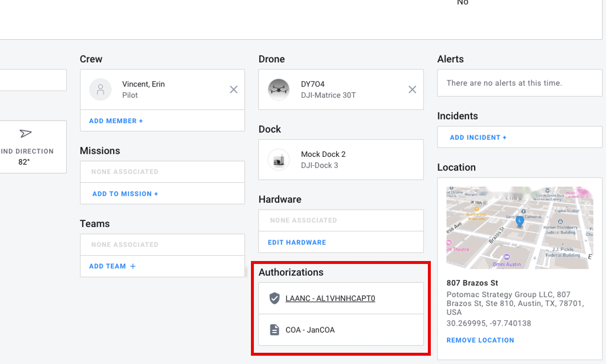
Task: Click Add Member button
Action: (116, 121)
